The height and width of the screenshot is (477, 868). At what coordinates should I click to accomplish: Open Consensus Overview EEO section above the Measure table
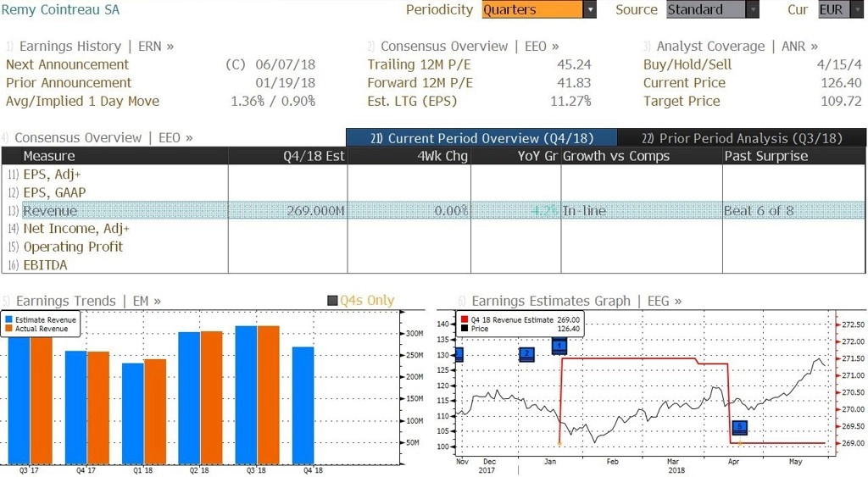coord(103,138)
